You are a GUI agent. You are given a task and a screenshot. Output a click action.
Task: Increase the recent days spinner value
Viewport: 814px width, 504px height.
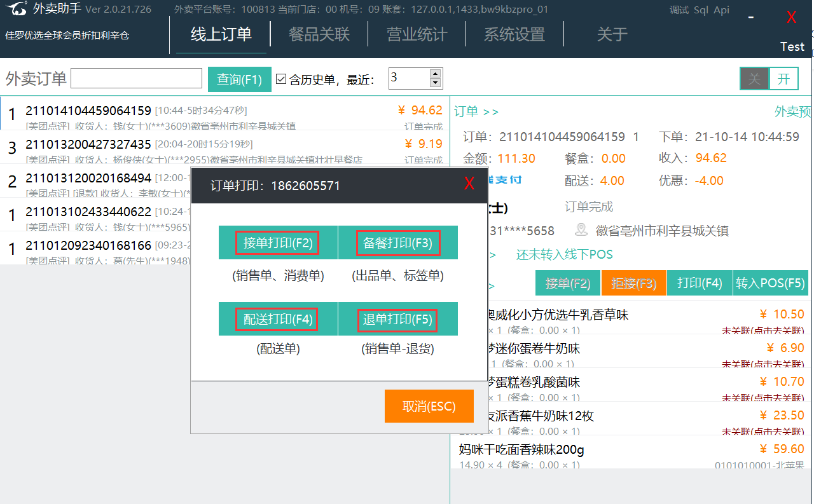435,74
